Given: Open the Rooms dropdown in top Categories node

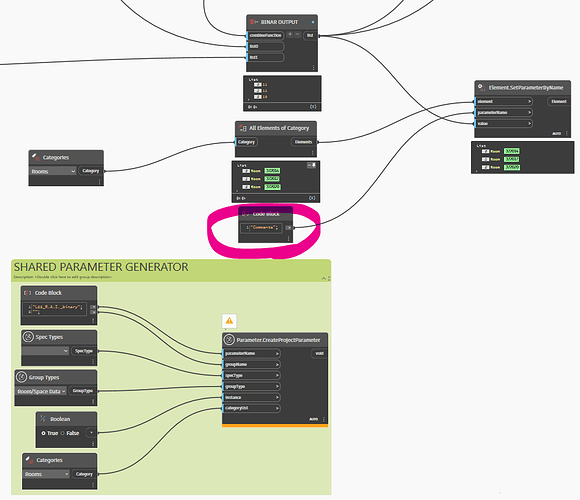Looking at the screenshot, I should coord(53,171).
